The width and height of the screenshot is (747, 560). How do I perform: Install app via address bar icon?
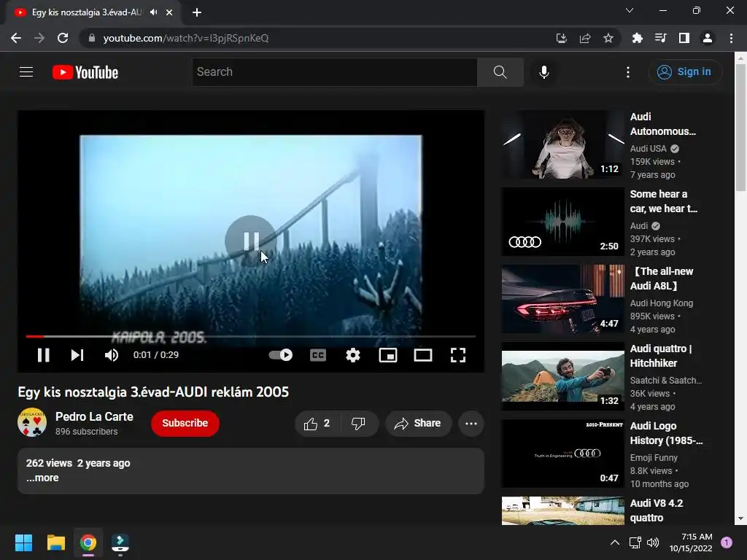[x=562, y=38]
